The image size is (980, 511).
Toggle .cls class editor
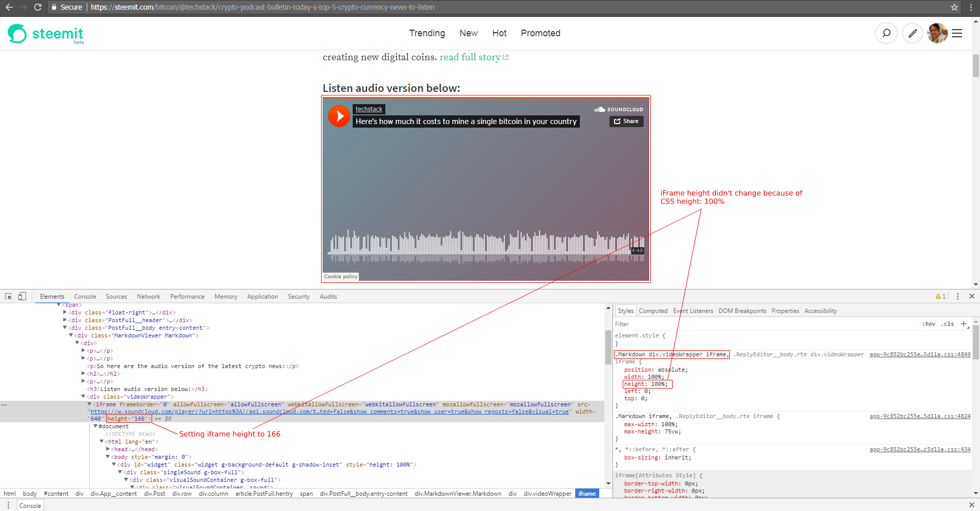(948, 324)
